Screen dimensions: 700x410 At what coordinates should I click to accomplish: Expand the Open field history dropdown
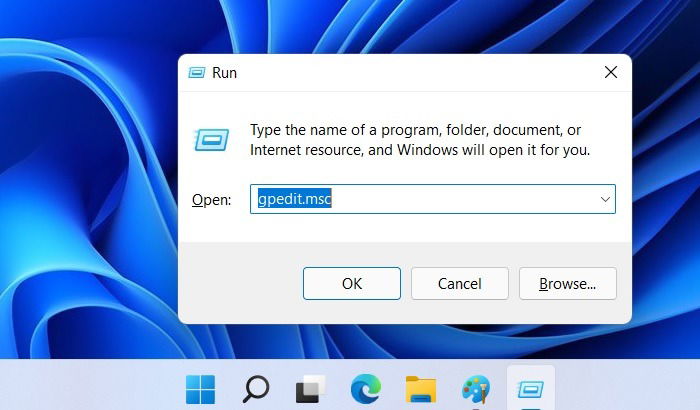coord(605,199)
